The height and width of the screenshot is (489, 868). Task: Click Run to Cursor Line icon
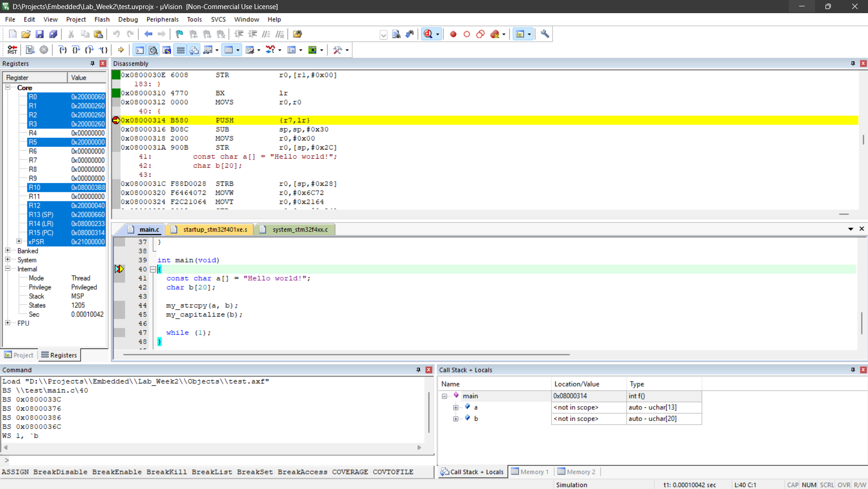(x=103, y=50)
